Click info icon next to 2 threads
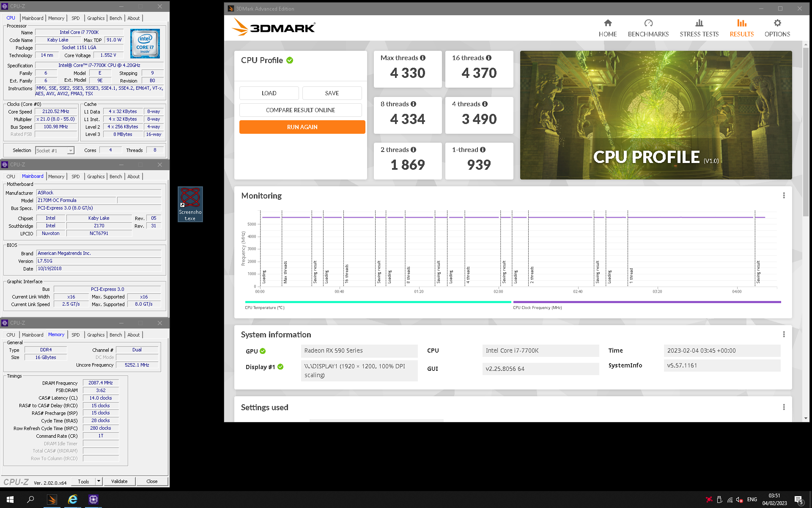This screenshot has height=508, width=812. coord(413,150)
